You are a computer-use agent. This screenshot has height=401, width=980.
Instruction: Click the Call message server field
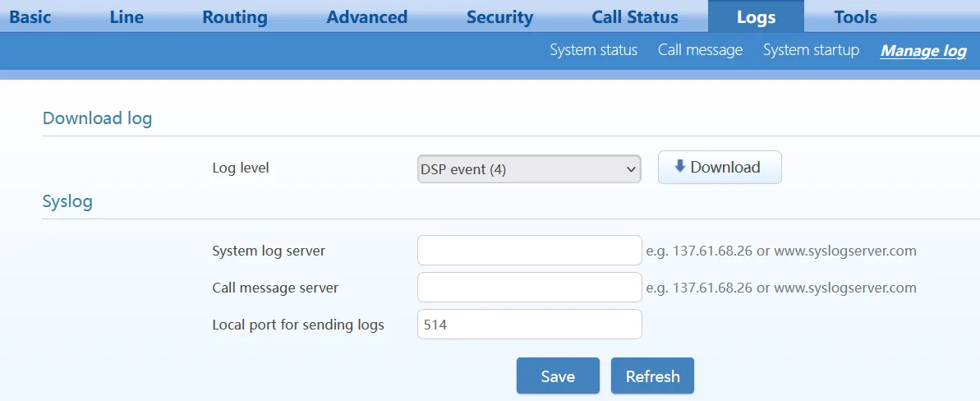(x=529, y=288)
